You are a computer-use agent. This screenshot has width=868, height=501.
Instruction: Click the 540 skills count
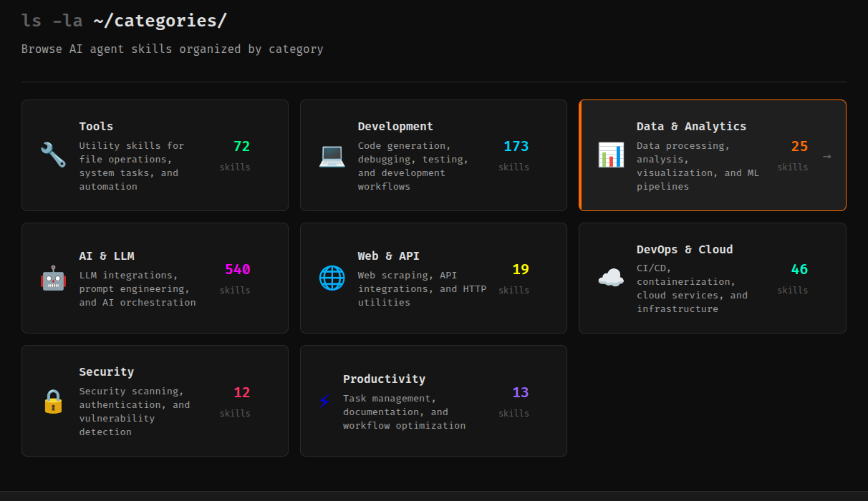point(237,270)
